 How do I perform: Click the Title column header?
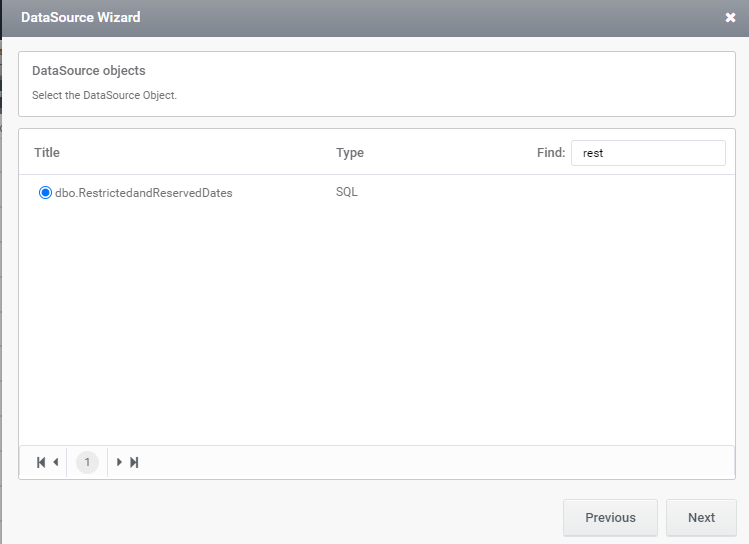(47, 153)
